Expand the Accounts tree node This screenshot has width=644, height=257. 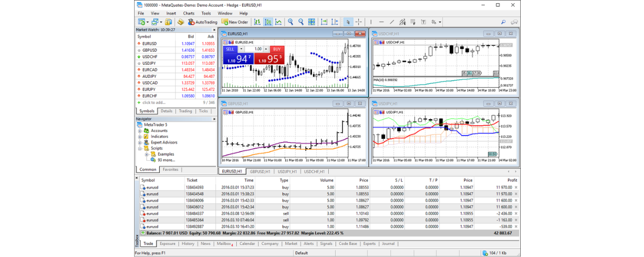140,131
